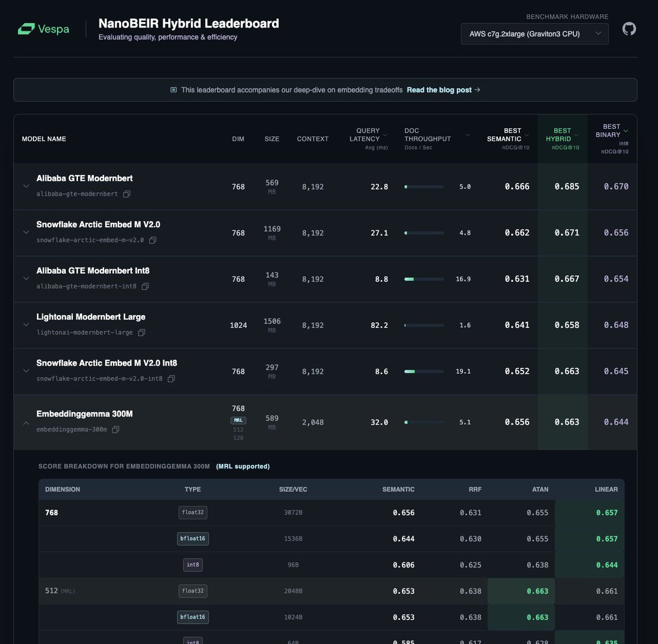Click the 82.2 query latency value
Image resolution: width=658 pixels, height=644 pixels.
click(x=379, y=325)
